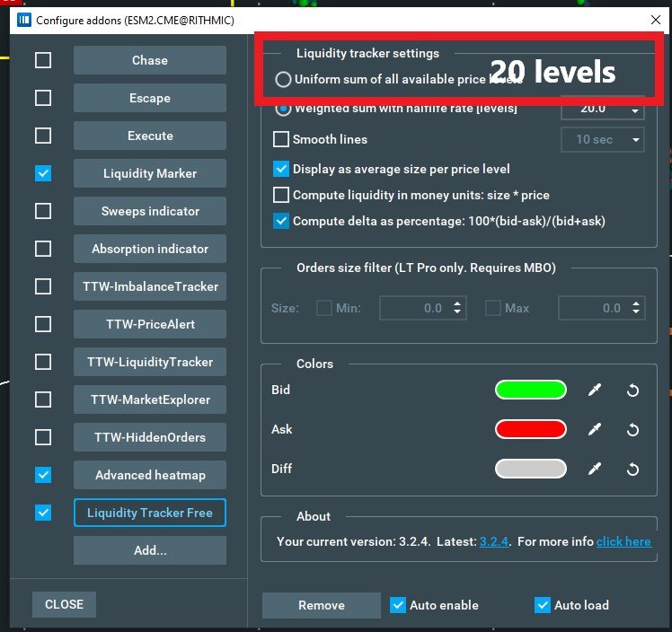Select Uniform sum of all price levels
Viewport: 672px width, 632px height.
click(283, 79)
